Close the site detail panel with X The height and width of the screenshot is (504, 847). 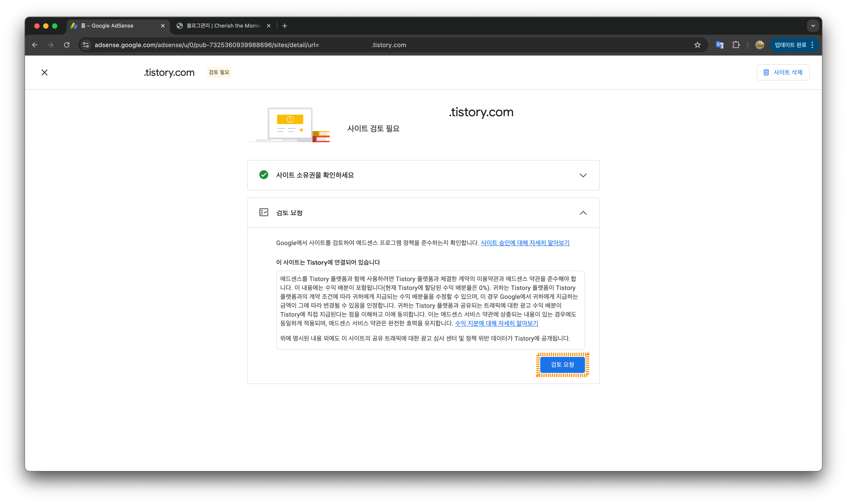point(44,72)
